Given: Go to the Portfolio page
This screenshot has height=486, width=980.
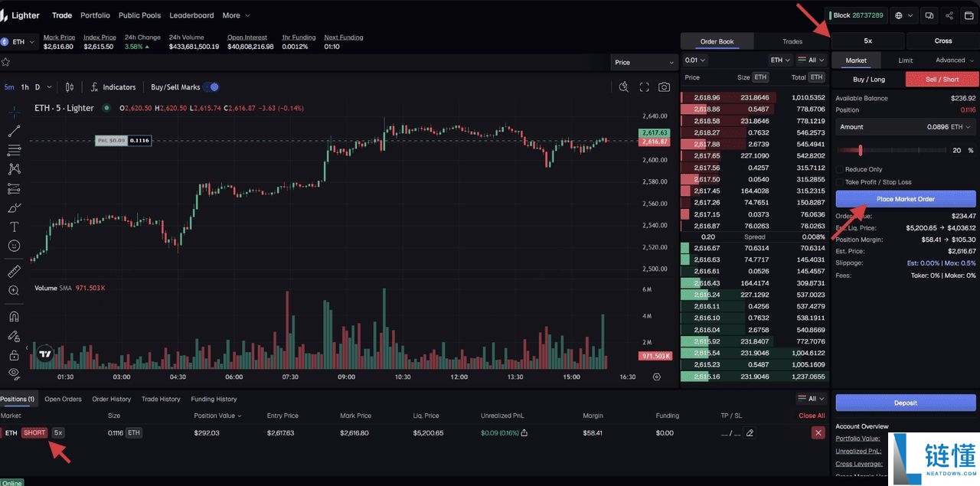Looking at the screenshot, I should coord(95,15).
